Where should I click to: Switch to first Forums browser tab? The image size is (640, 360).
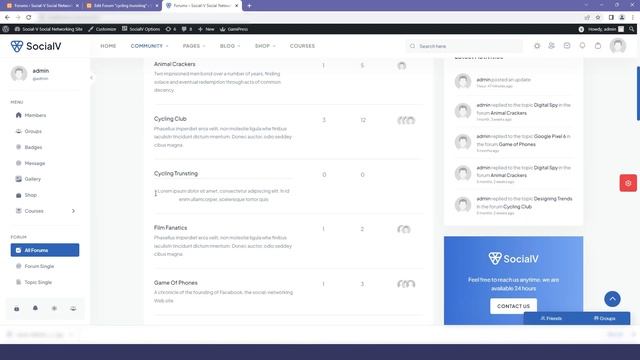click(42, 6)
